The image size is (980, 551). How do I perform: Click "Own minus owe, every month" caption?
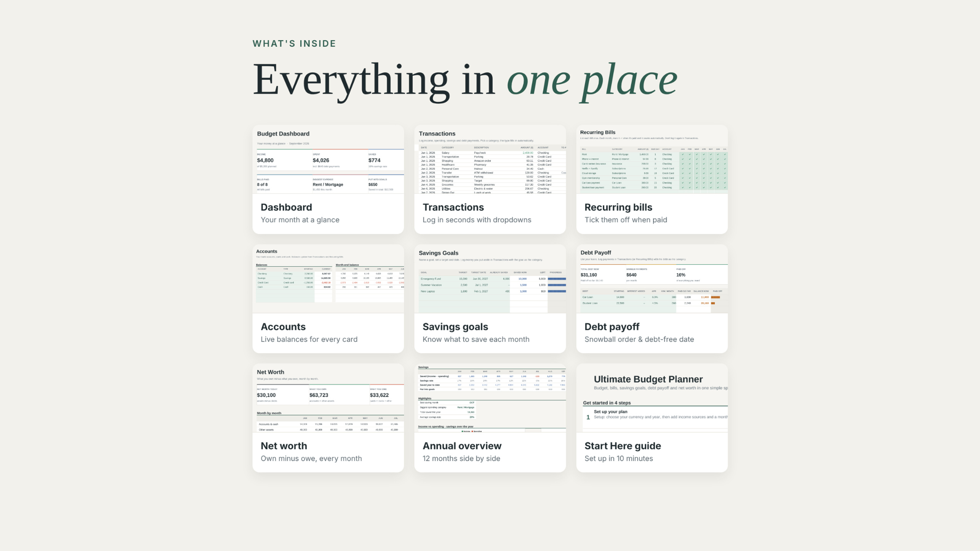coord(311,459)
